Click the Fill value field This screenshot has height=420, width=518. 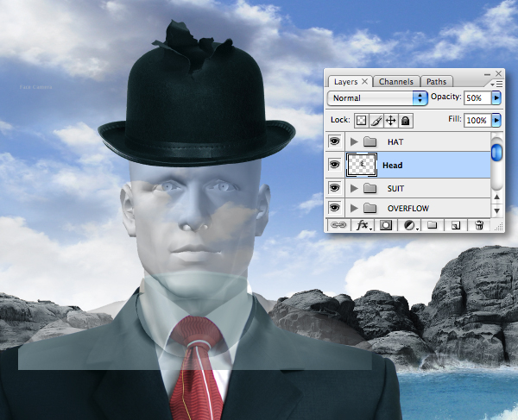477,120
